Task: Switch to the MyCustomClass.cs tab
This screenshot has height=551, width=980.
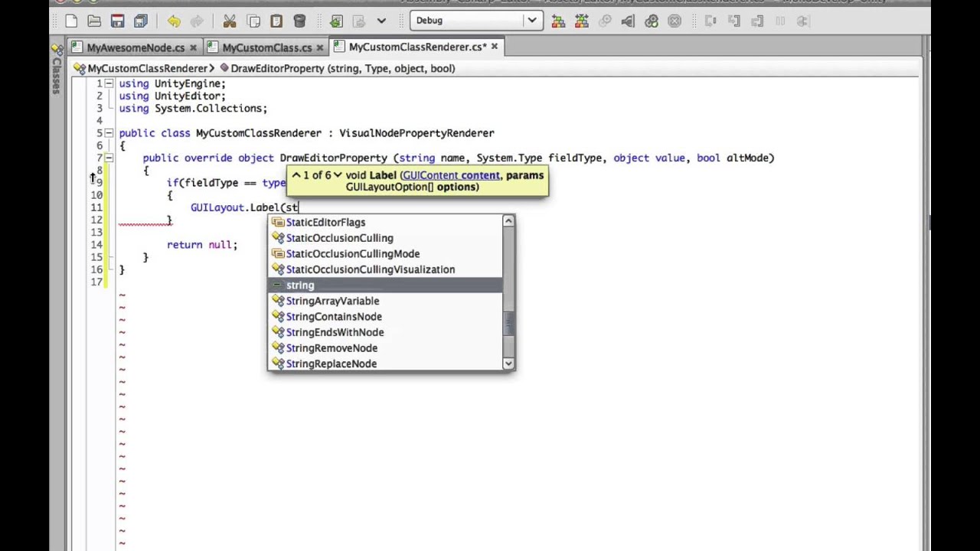Action: (266, 47)
